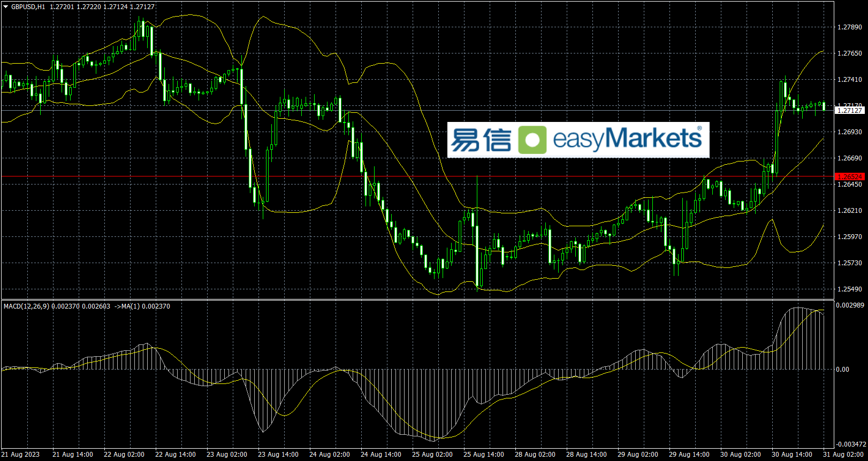Click the 1.27410 price axis label

[850, 79]
